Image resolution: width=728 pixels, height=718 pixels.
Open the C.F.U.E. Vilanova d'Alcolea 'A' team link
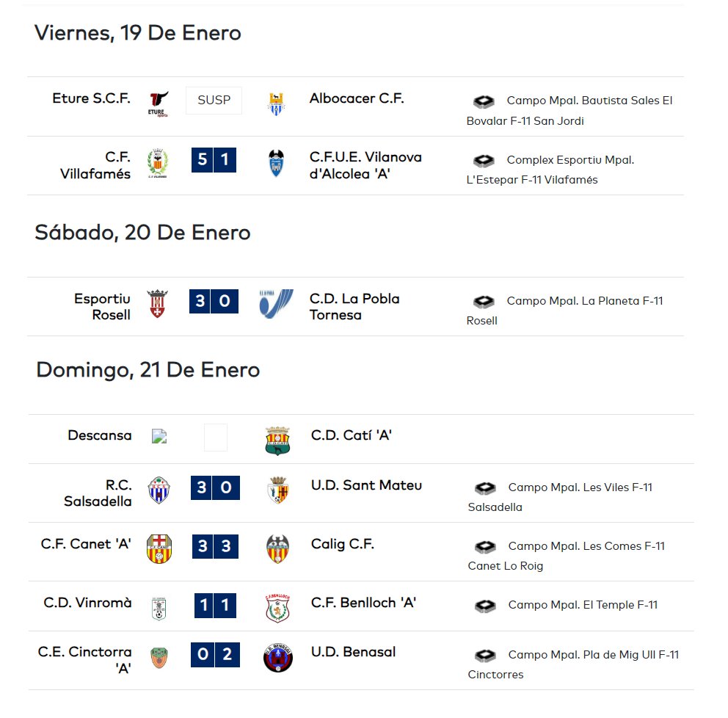[x=365, y=165]
